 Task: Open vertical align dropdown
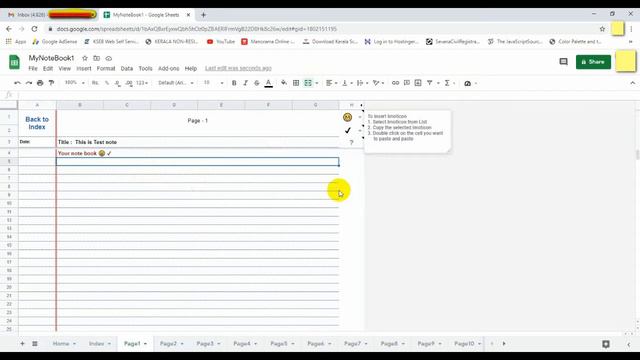(x=347, y=83)
